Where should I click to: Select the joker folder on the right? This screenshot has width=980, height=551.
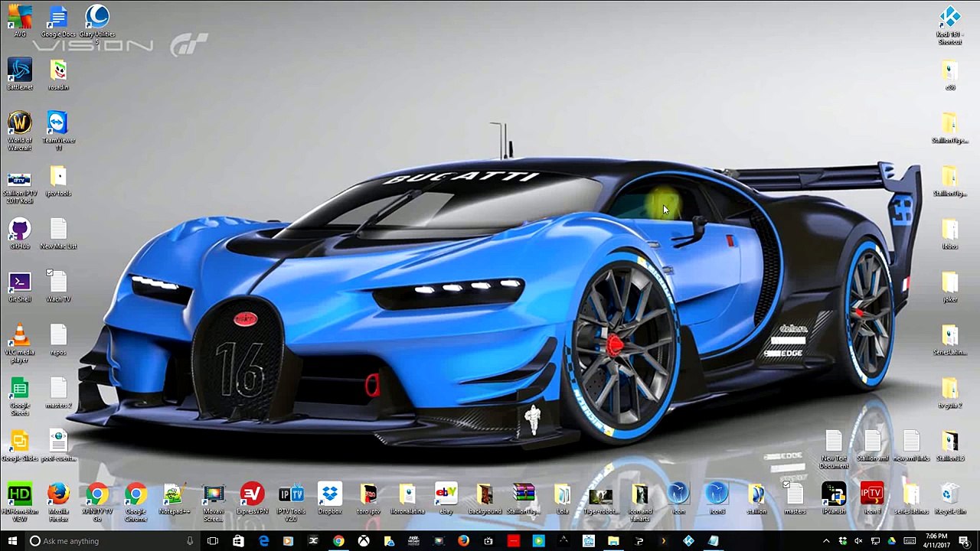point(950,287)
